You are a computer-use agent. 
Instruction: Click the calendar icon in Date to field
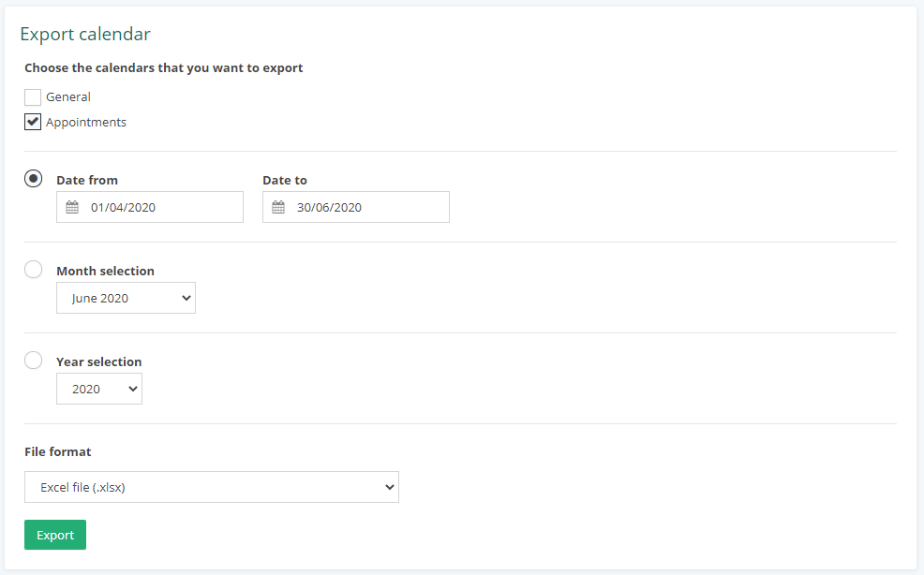pyautogui.click(x=278, y=207)
